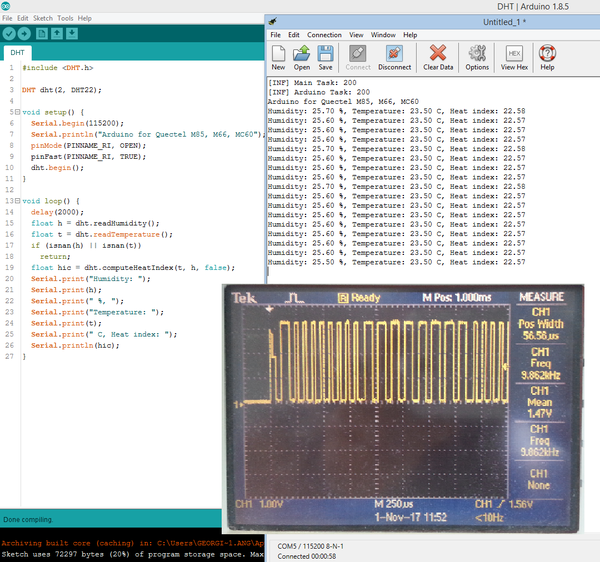Click the Open button in terminal toolbar

[302, 58]
